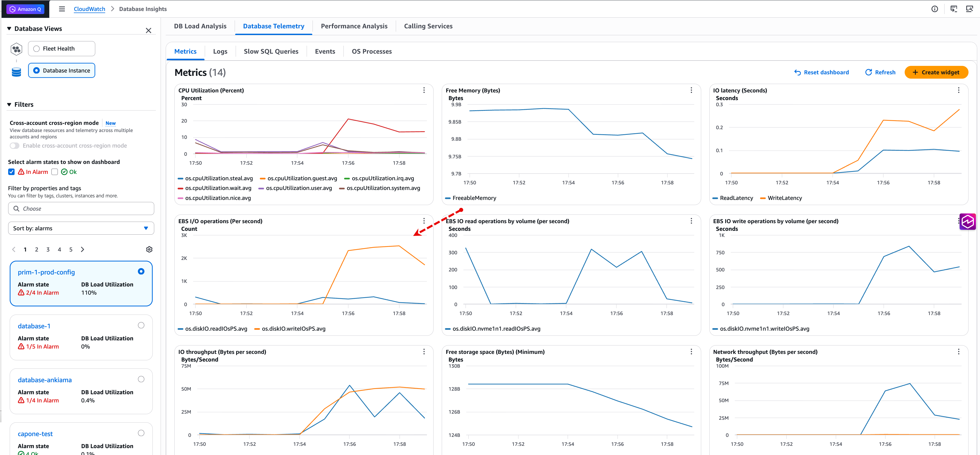Open Network throughput widget options menu
The image size is (980, 455).
tap(958, 352)
